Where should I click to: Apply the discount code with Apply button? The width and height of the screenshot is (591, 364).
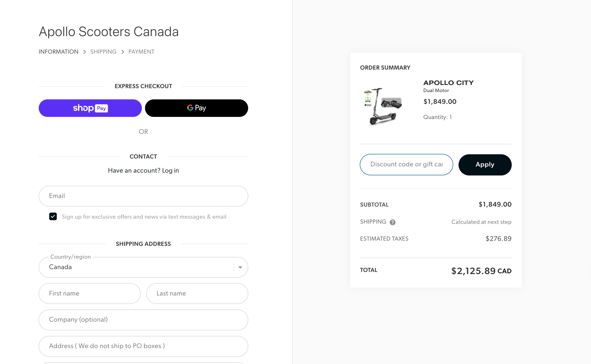coord(485,165)
